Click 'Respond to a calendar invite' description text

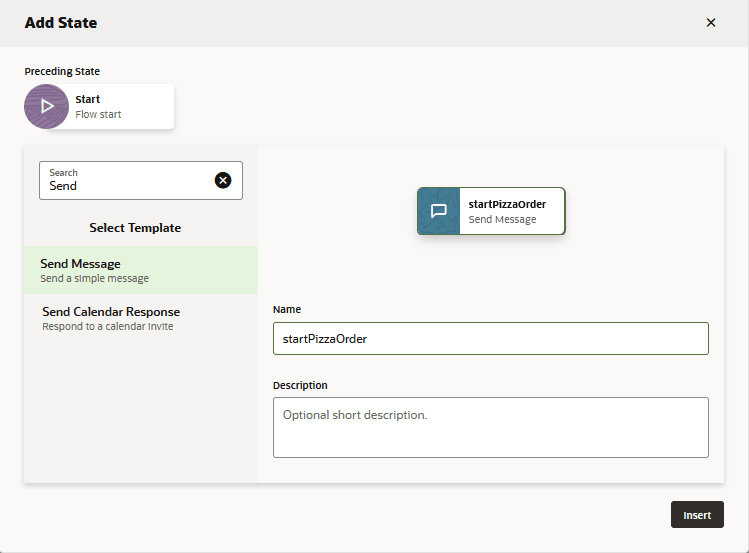point(108,327)
